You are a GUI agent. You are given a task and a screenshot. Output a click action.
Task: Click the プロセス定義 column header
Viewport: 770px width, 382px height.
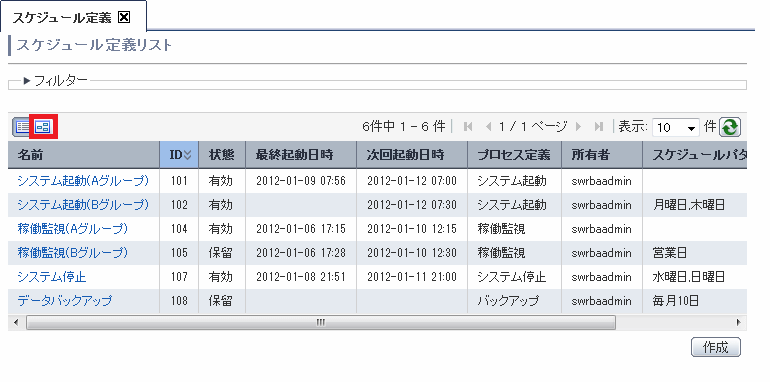point(515,155)
